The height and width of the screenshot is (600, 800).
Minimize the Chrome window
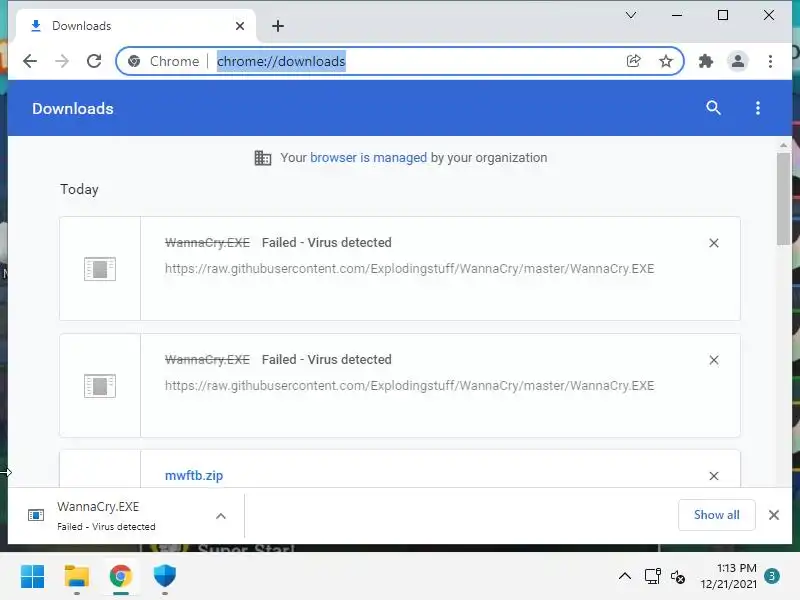(x=677, y=15)
